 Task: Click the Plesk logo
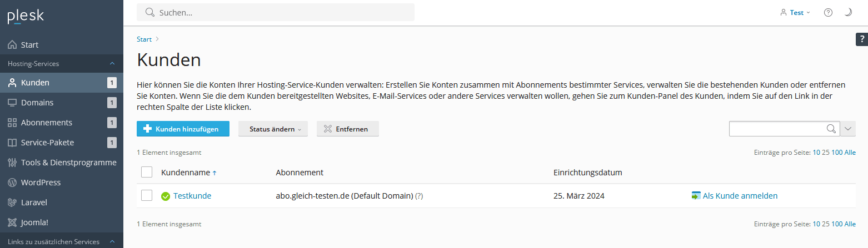click(26, 17)
